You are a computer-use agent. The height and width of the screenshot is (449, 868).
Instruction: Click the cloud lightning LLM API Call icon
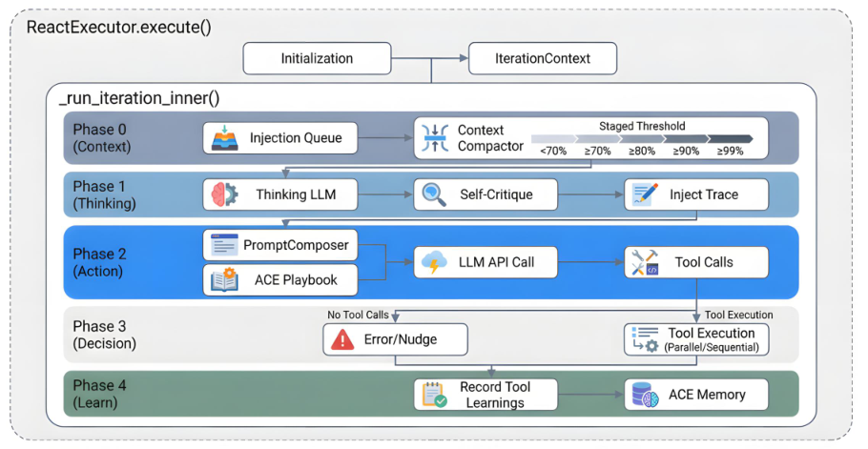coord(434,262)
